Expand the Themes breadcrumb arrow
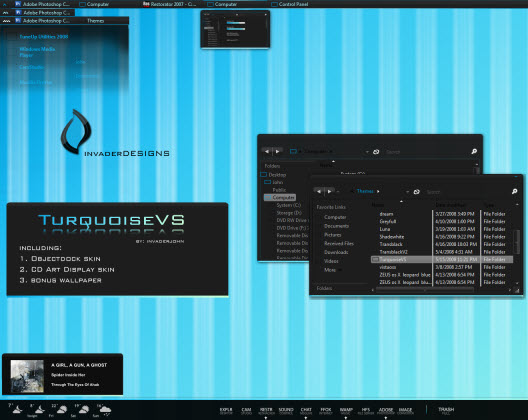528x420 pixels. tap(378, 191)
